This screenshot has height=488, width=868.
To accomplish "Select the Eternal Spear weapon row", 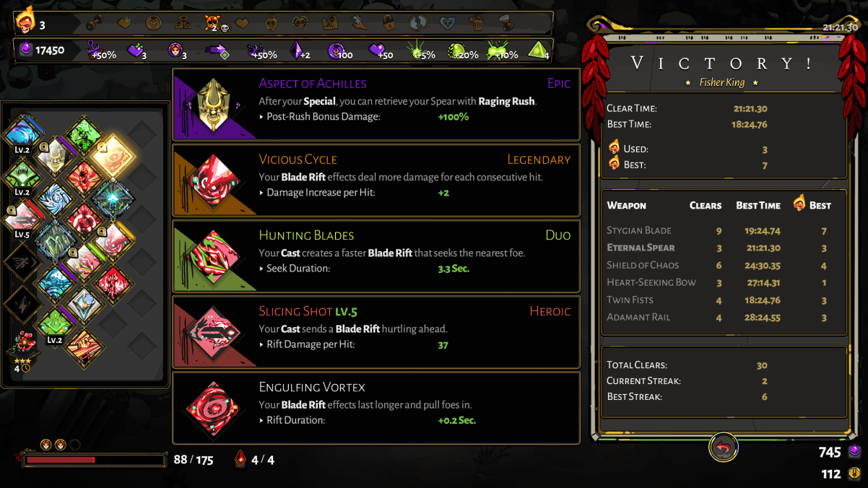I will (x=724, y=248).
